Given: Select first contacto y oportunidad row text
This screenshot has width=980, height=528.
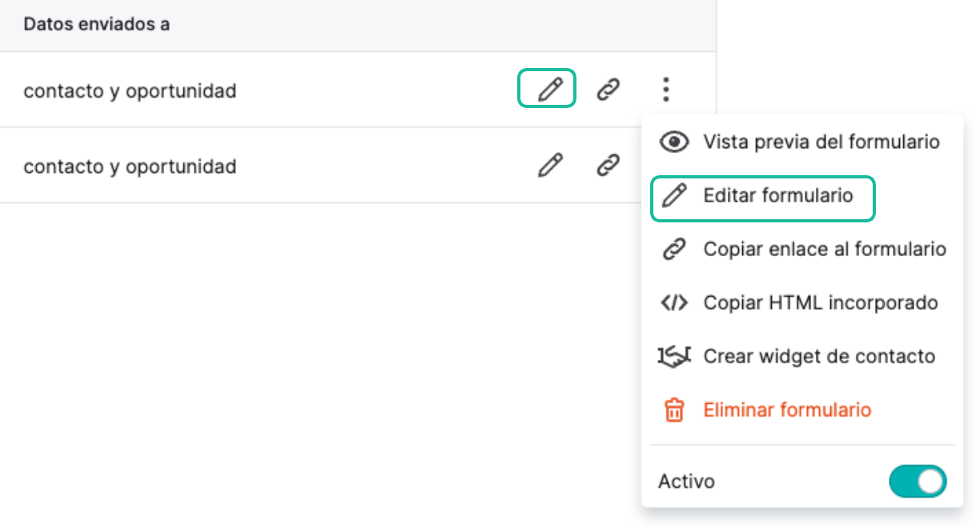Looking at the screenshot, I should pos(130,91).
